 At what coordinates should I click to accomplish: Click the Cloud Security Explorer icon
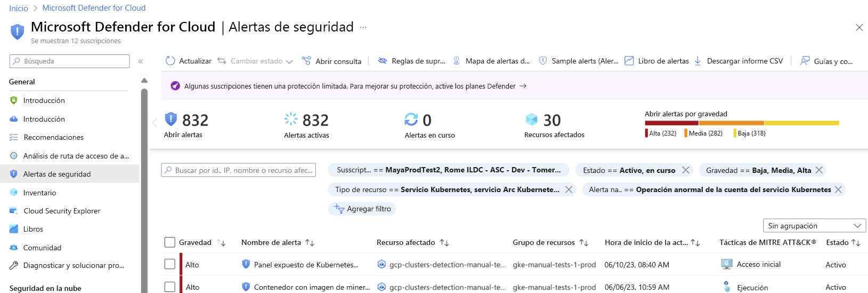point(14,211)
